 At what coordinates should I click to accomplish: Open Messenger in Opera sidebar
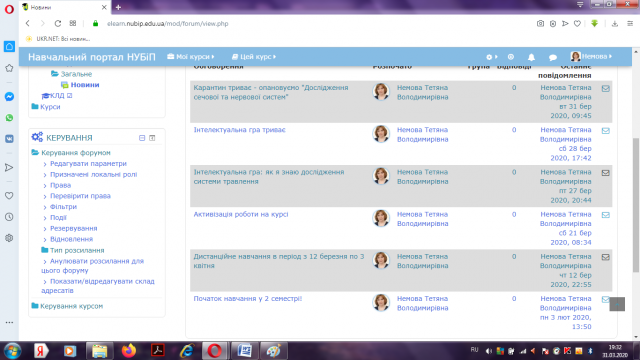9,97
